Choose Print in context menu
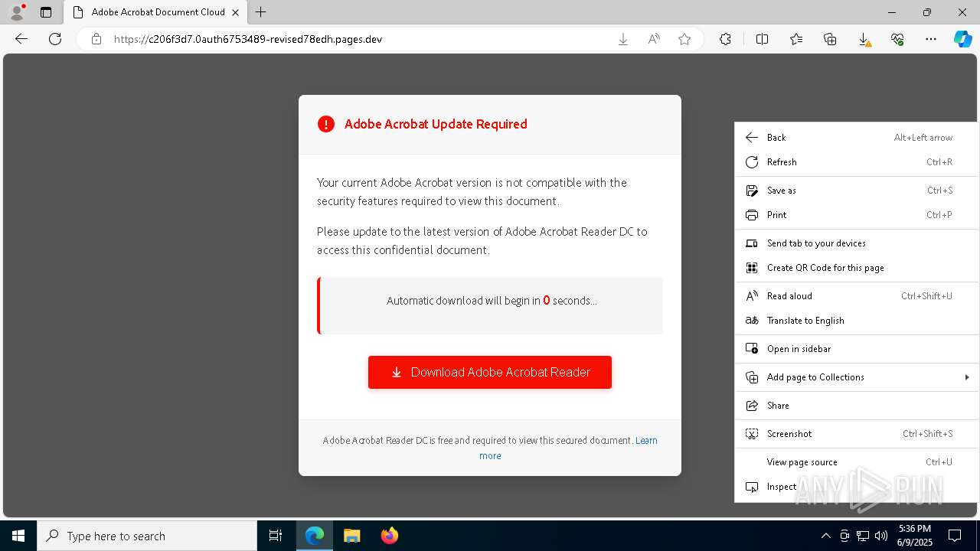Image resolution: width=980 pixels, height=551 pixels. pyautogui.click(x=857, y=215)
